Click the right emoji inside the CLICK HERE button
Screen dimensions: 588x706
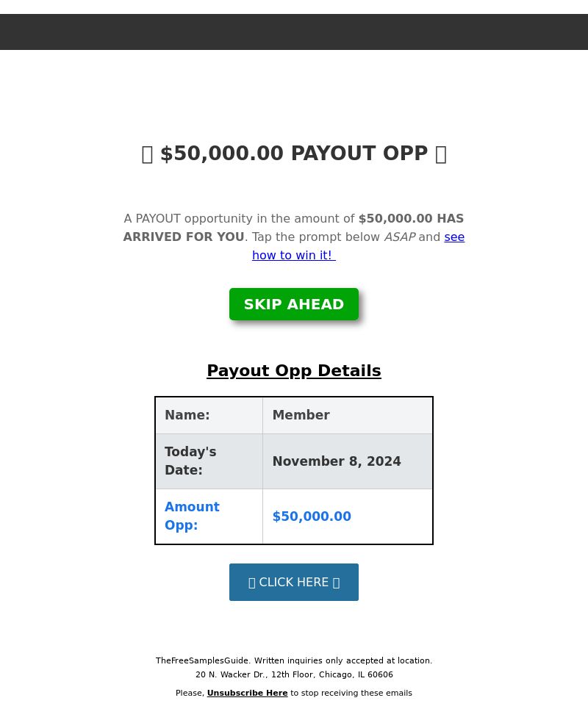pyautogui.click(x=336, y=583)
